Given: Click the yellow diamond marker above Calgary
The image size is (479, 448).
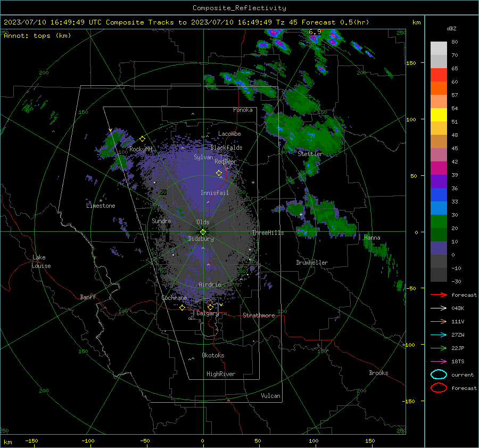Looking at the screenshot, I should pyautogui.click(x=210, y=307).
